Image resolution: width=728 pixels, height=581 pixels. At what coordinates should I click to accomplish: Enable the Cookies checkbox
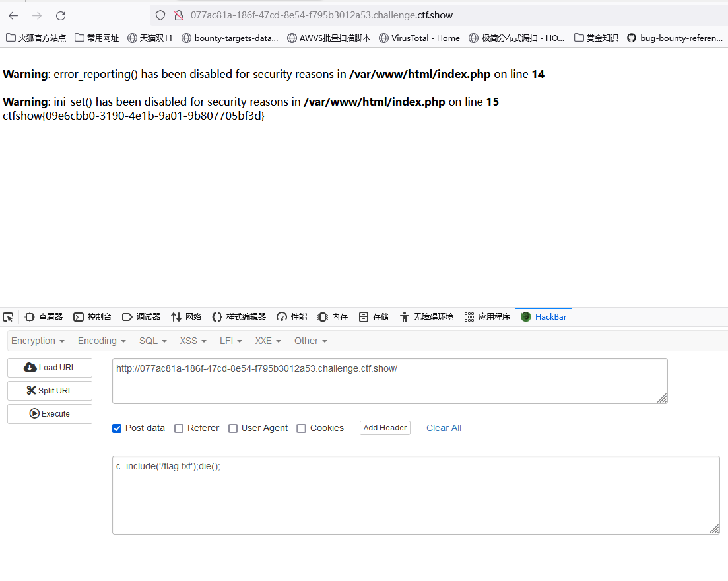point(302,428)
